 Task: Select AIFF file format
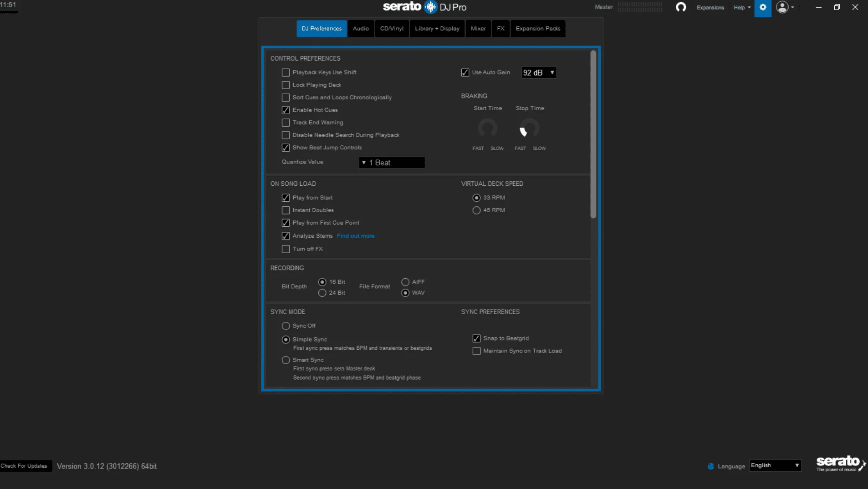click(405, 282)
